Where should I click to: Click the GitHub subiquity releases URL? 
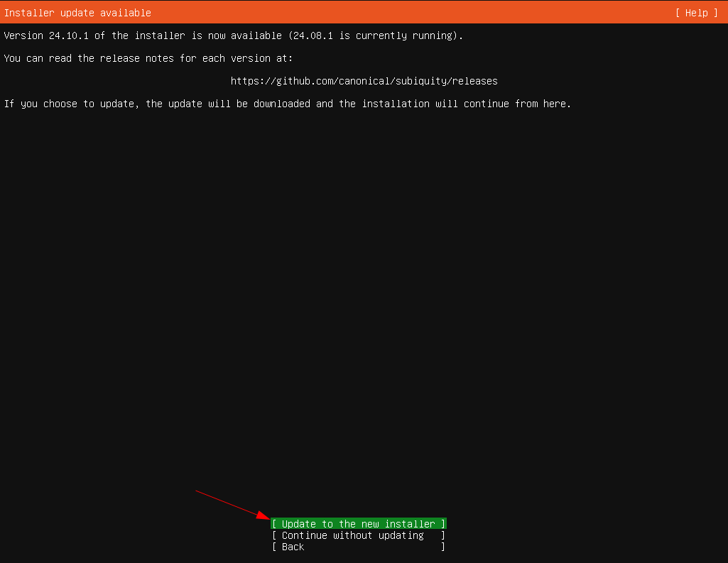pos(364,81)
